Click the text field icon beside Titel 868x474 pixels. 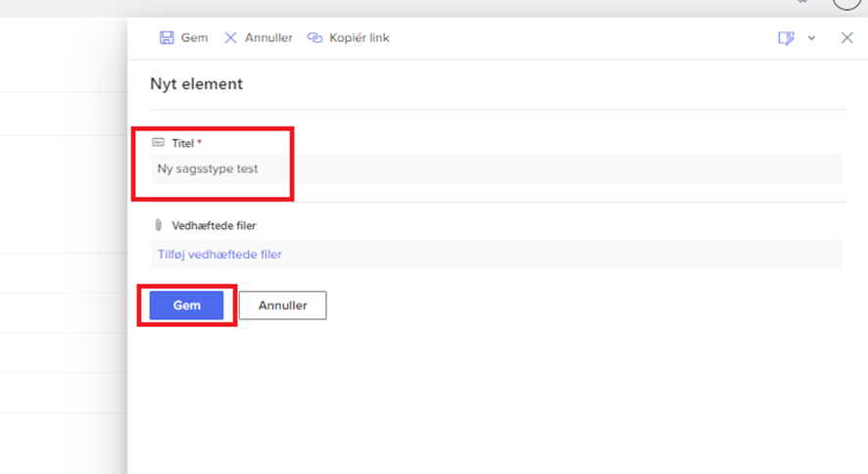[x=159, y=143]
